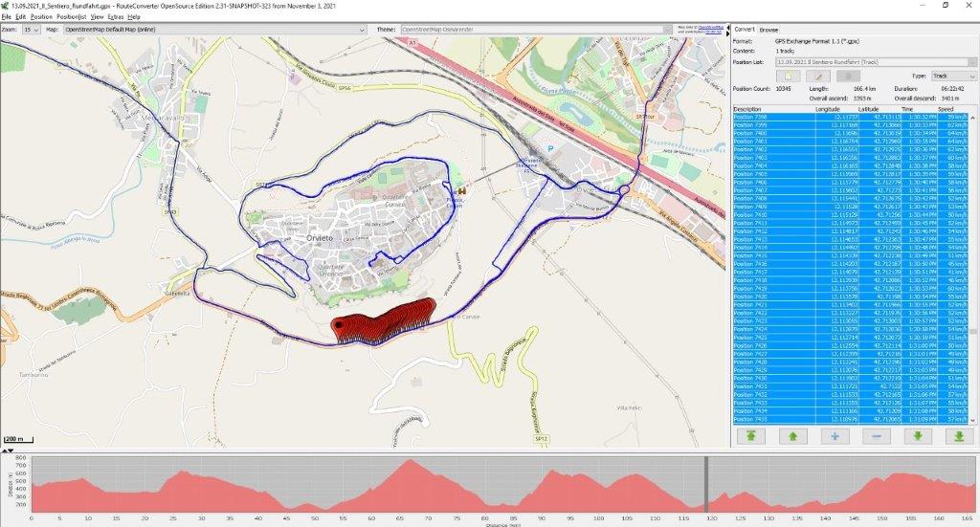The height and width of the screenshot is (527, 980).
Task: Click the blue plus add position button
Action: (834, 436)
